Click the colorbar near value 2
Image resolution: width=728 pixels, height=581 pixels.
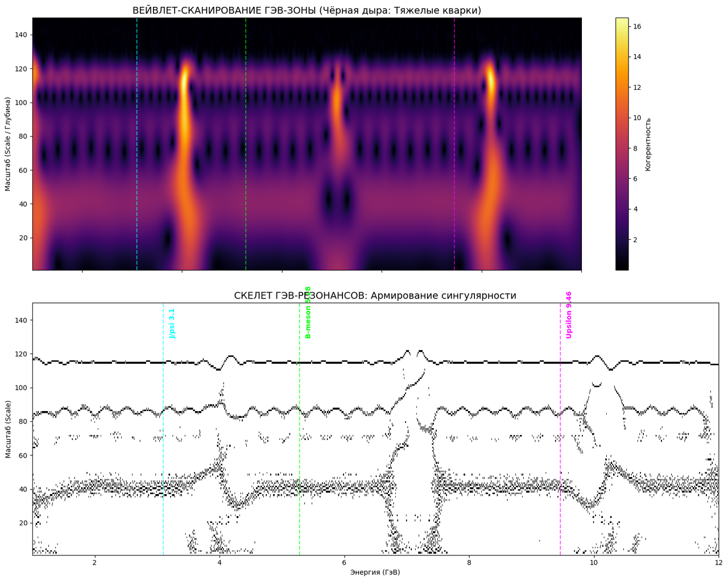[622, 240]
